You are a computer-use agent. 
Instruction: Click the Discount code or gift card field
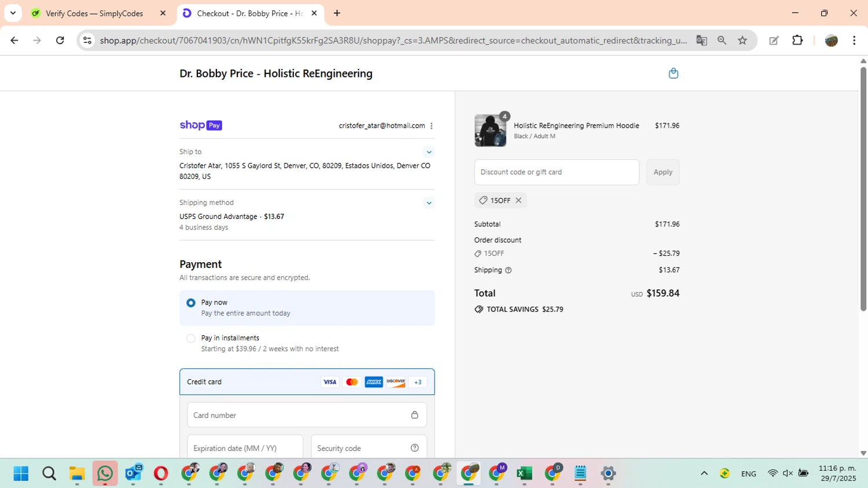pos(557,172)
